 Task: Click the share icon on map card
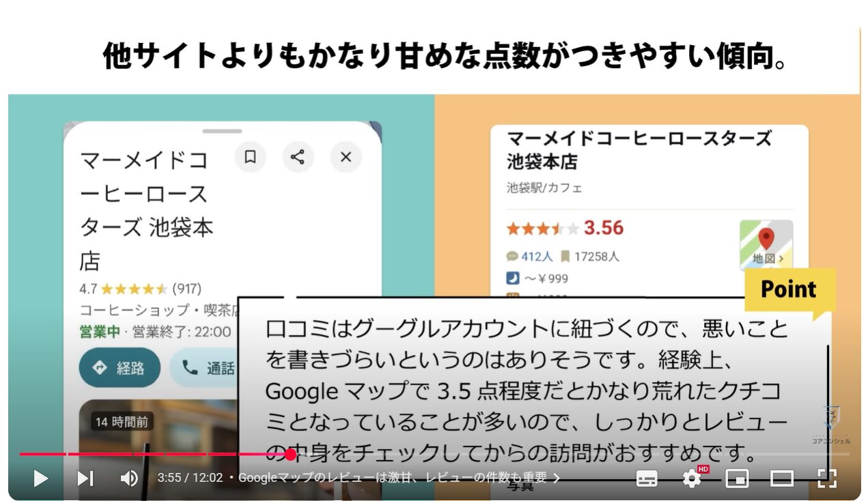298,157
